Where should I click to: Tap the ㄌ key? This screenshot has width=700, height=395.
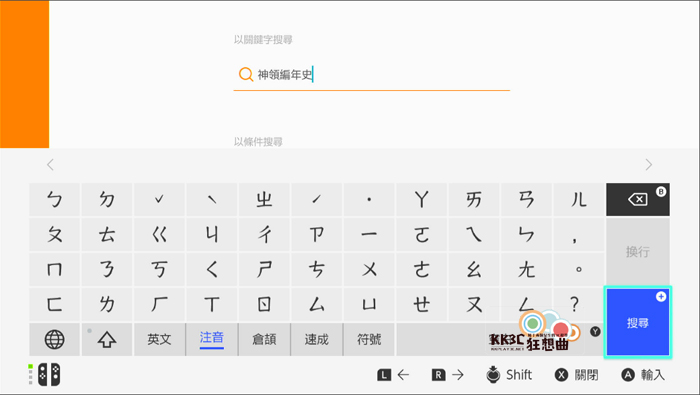(107, 304)
